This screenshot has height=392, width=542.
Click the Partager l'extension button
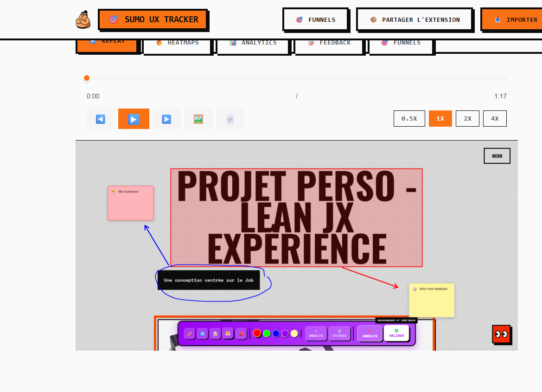(414, 19)
